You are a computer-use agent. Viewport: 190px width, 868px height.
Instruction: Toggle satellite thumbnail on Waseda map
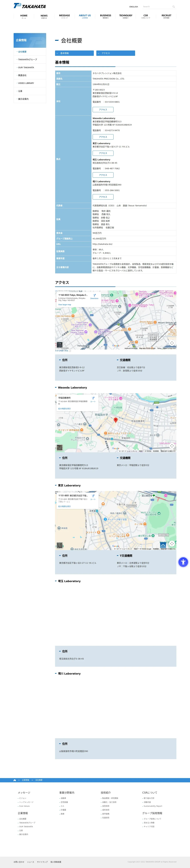click(x=60, y=447)
